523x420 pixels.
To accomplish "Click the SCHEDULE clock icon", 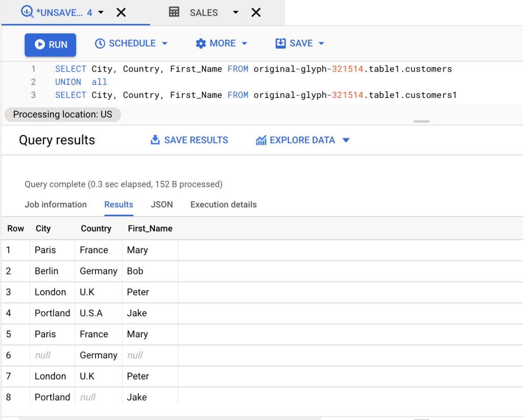I will [100, 43].
